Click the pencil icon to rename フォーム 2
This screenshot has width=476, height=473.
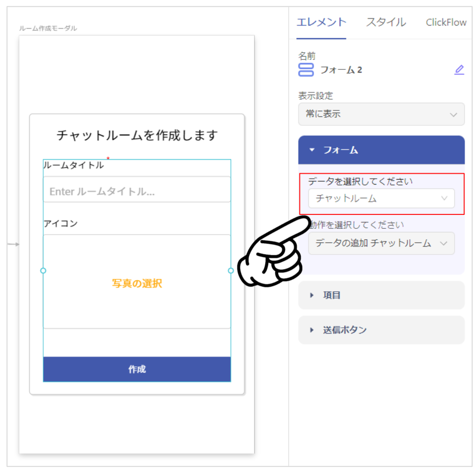459,70
